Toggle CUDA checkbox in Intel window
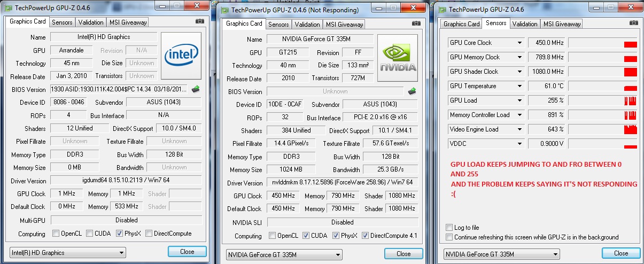This screenshot has height=264, width=644. point(89,234)
